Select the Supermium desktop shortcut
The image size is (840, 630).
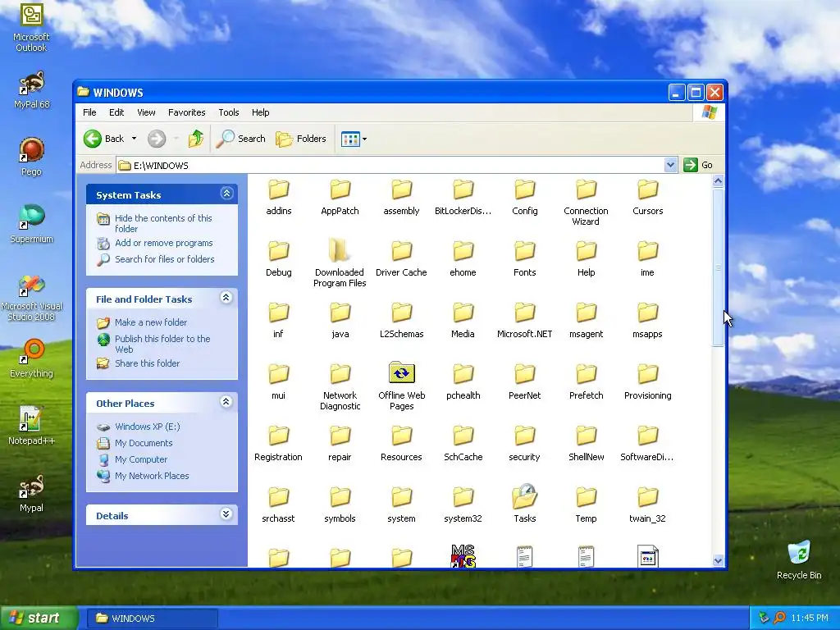point(31,225)
